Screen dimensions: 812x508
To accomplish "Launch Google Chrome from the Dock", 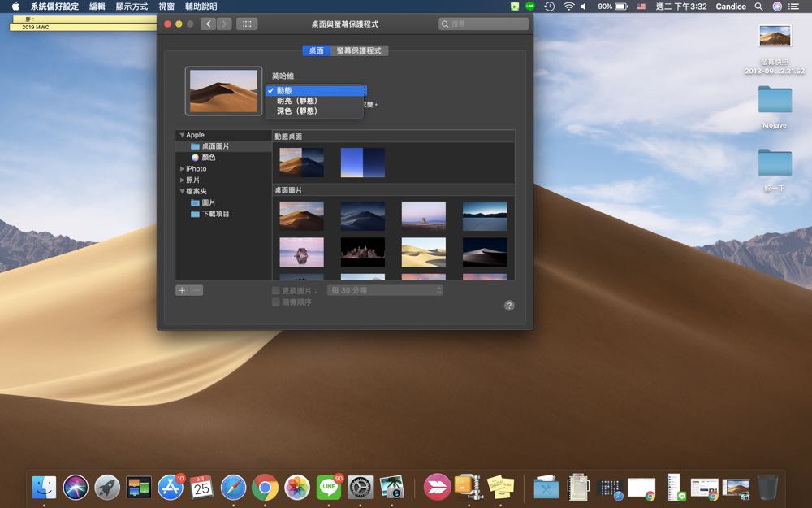I will click(x=265, y=487).
